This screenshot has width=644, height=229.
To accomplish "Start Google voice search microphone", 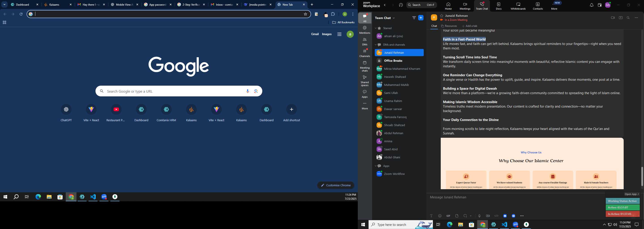I will [x=248, y=91].
